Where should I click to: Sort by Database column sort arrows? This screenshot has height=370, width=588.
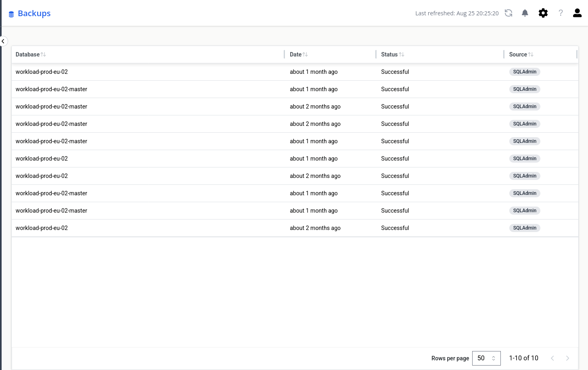43,54
